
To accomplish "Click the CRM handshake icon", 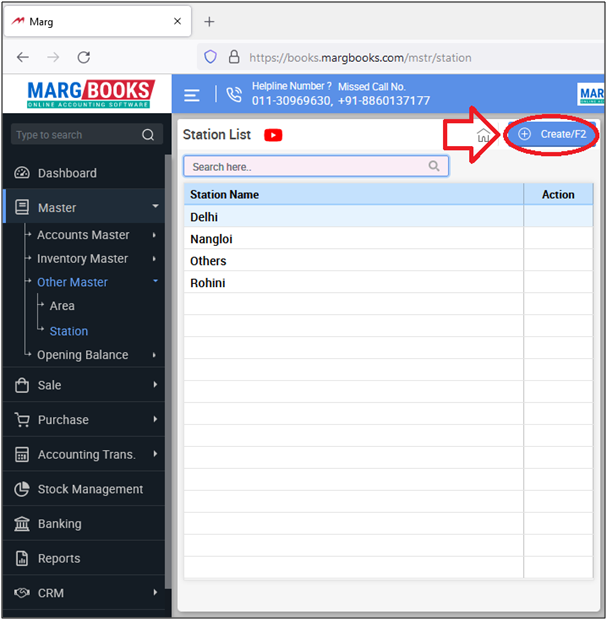I will (x=22, y=593).
